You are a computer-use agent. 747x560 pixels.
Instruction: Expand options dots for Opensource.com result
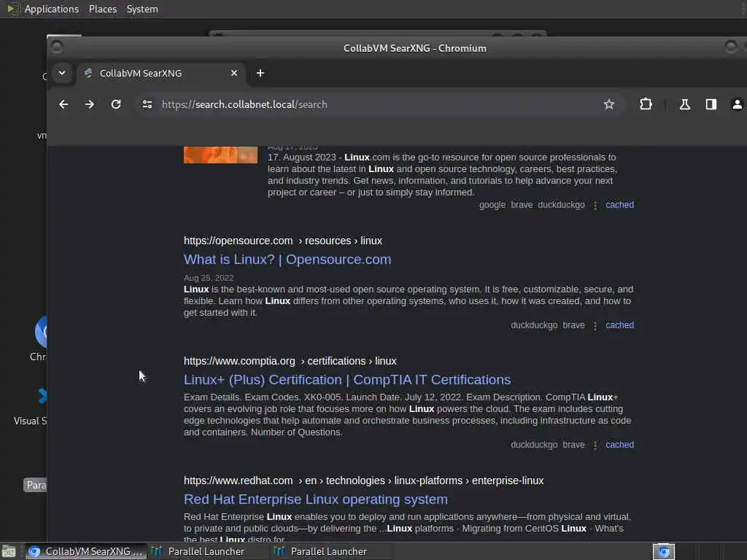595,326
